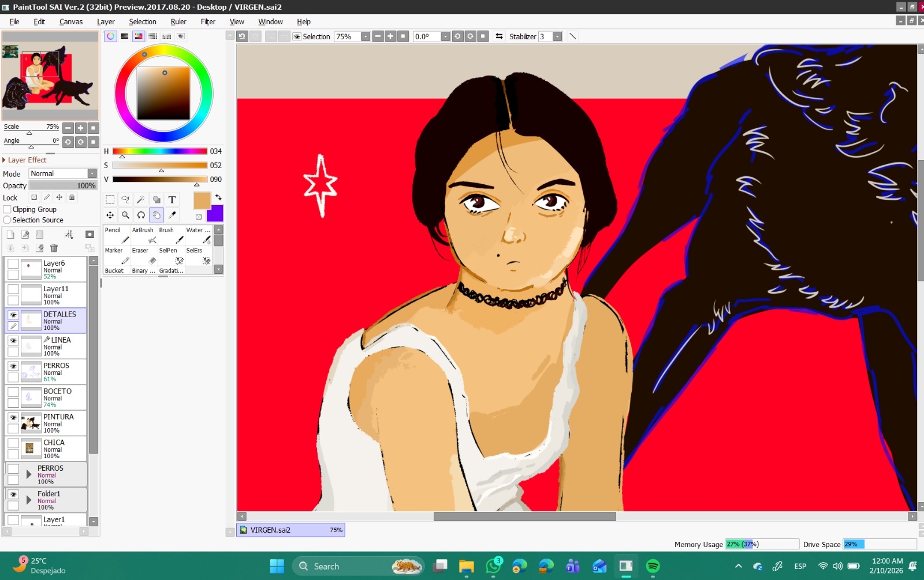This screenshot has height=580, width=924.
Task: Select the Move tool
Action: [110, 215]
